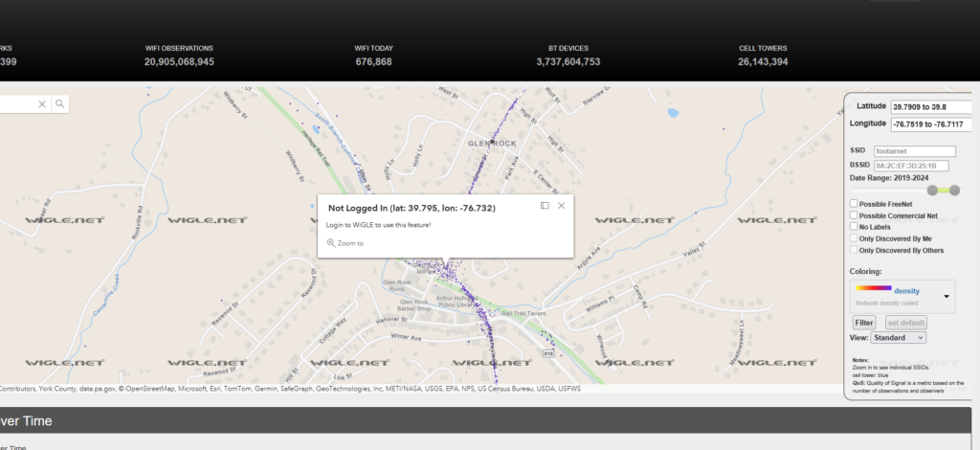Click the Zoom to link in popup
This screenshot has width=980, height=450.
click(345, 243)
